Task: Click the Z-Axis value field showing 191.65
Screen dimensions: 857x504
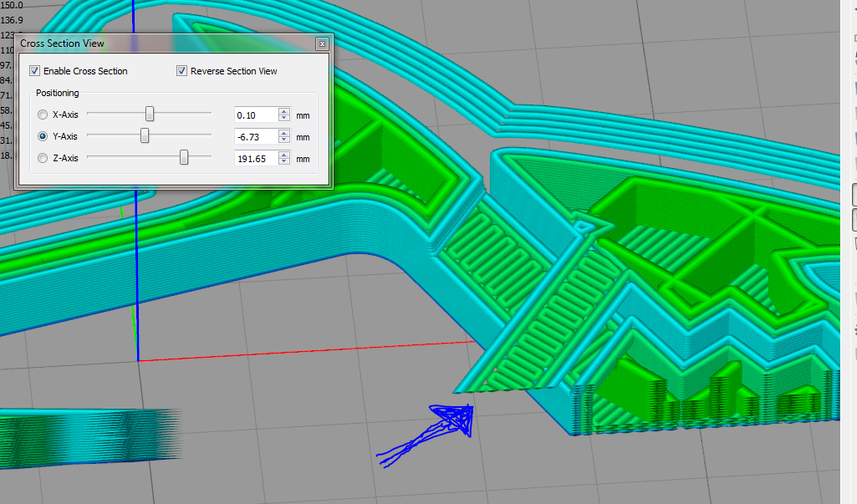Action: pos(257,159)
